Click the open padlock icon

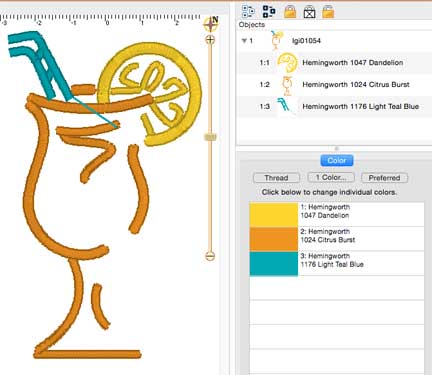click(x=328, y=12)
